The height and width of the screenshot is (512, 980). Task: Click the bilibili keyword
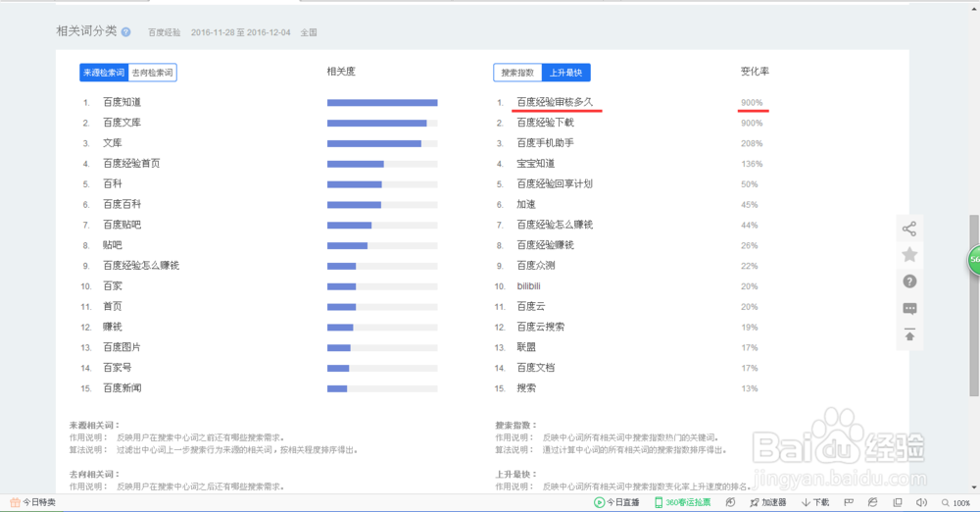529,286
